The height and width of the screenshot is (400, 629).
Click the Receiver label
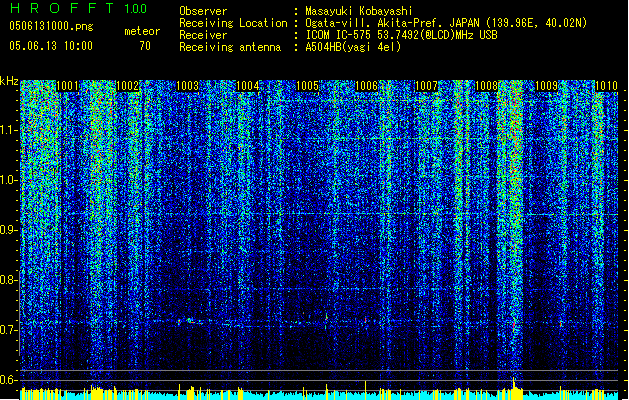click(203, 35)
